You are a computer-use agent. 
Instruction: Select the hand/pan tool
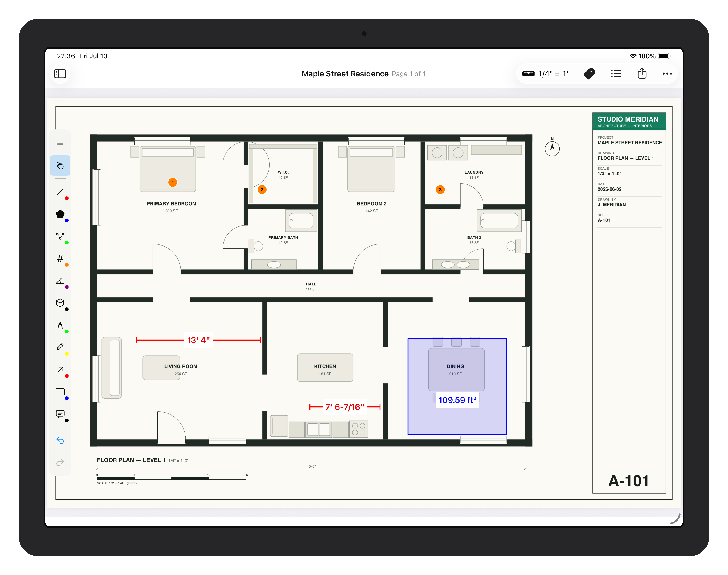click(x=60, y=165)
